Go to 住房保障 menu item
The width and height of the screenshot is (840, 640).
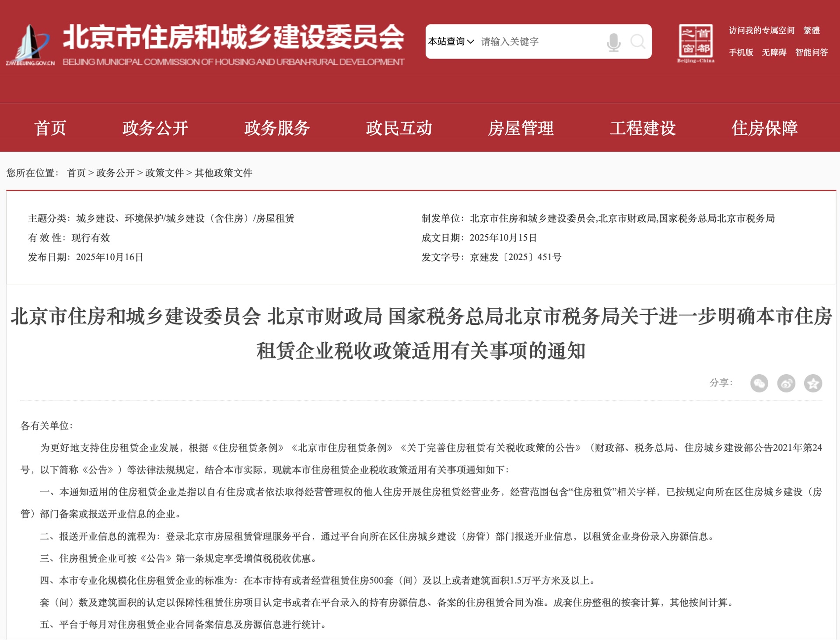(764, 128)
